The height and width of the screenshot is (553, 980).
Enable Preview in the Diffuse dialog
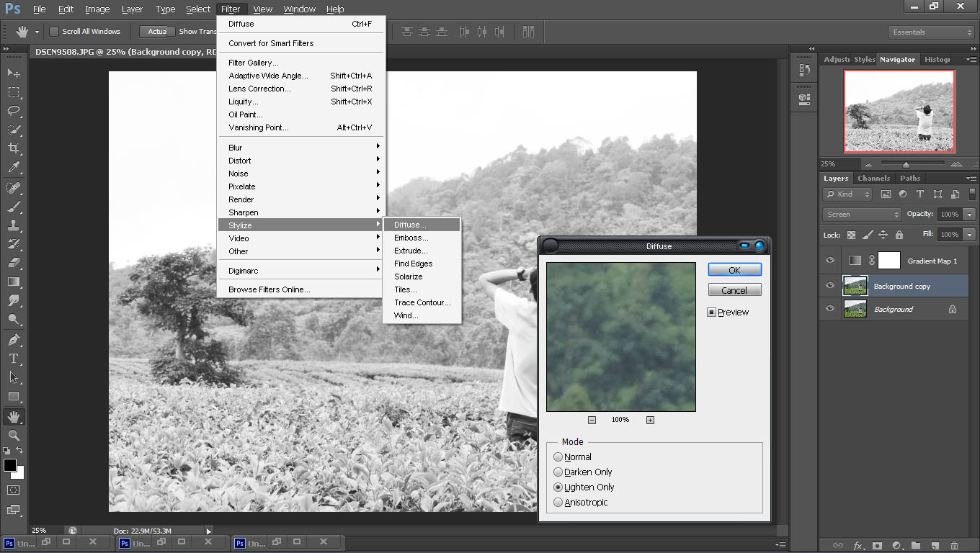712,311
